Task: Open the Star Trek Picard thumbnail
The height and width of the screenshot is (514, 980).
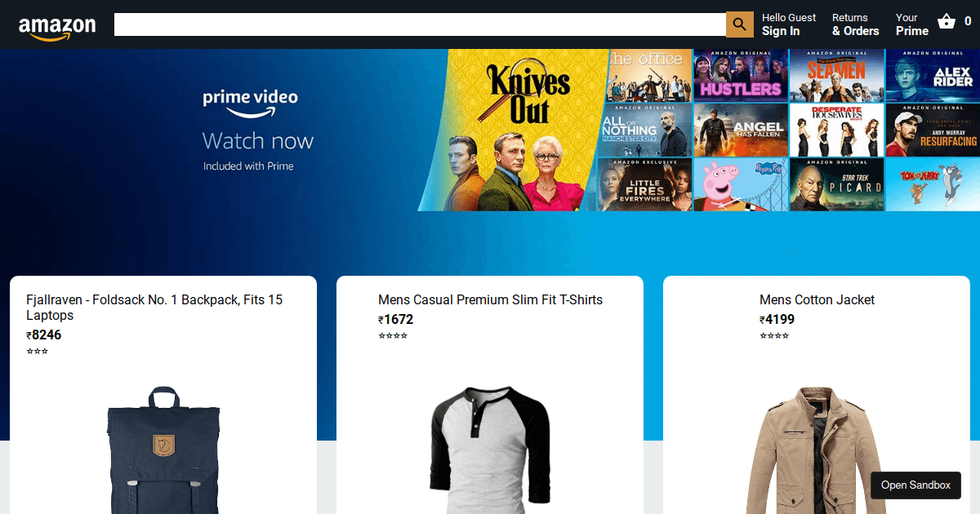Action: tap(836, 184)
